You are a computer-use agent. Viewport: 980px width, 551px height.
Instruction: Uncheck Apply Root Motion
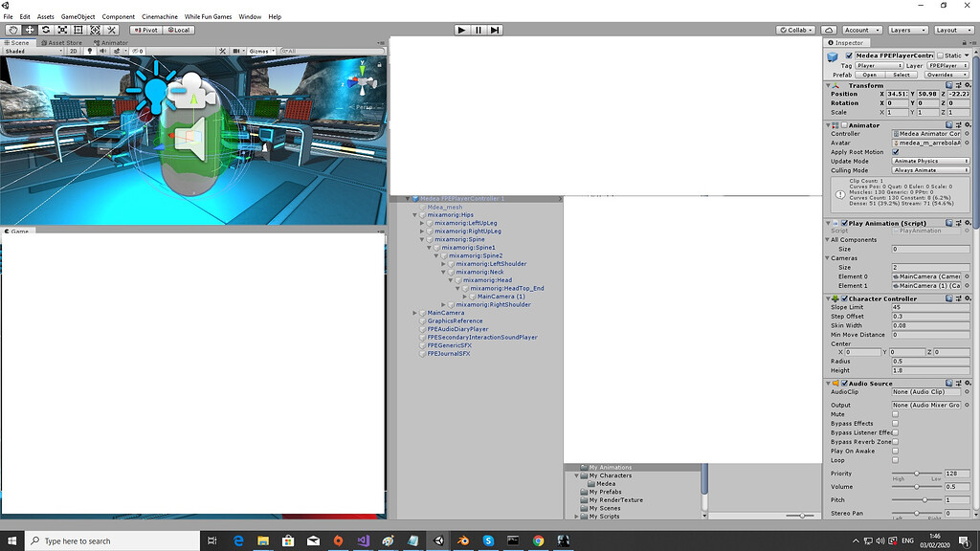click(895, 152)
